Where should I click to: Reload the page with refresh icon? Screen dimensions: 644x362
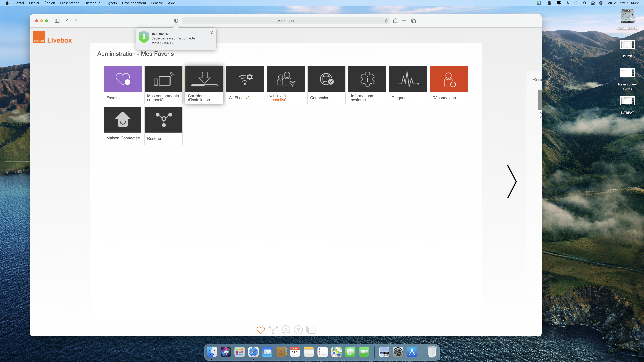tap(386, 21)
